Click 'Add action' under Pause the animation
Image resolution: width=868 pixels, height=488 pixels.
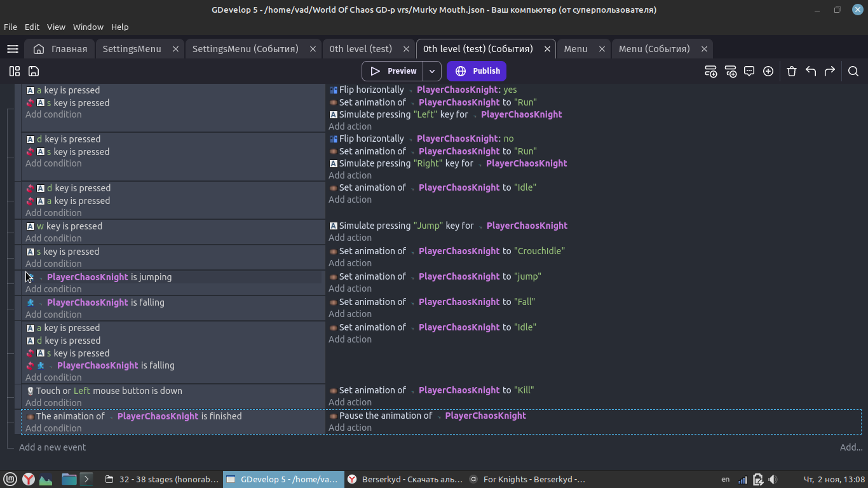350,428
